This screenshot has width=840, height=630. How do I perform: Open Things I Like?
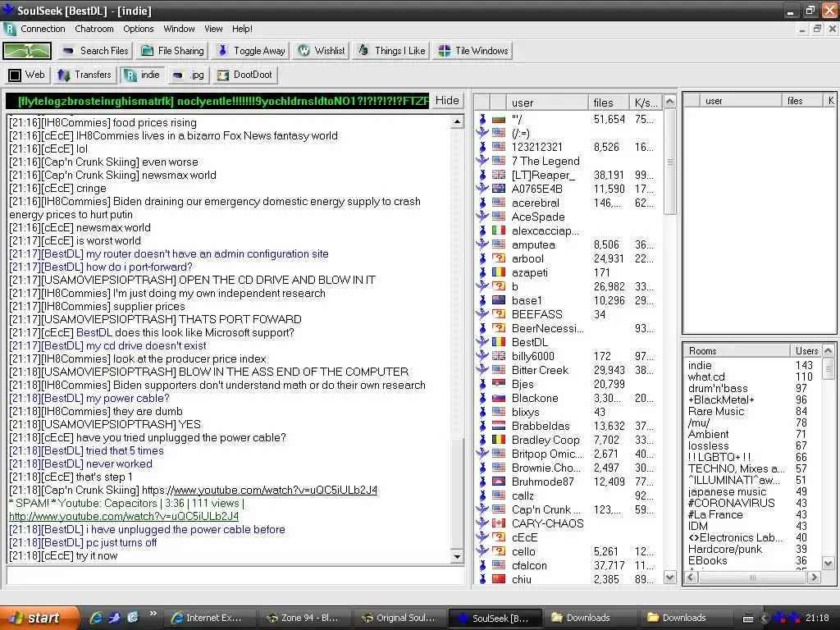click(391, 51)
